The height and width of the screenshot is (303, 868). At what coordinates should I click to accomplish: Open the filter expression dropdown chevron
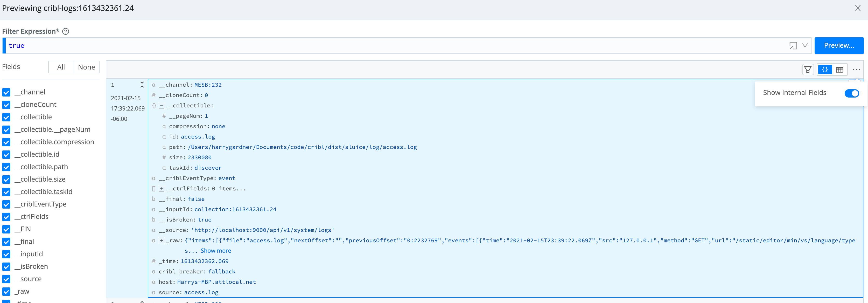(805, 45)
